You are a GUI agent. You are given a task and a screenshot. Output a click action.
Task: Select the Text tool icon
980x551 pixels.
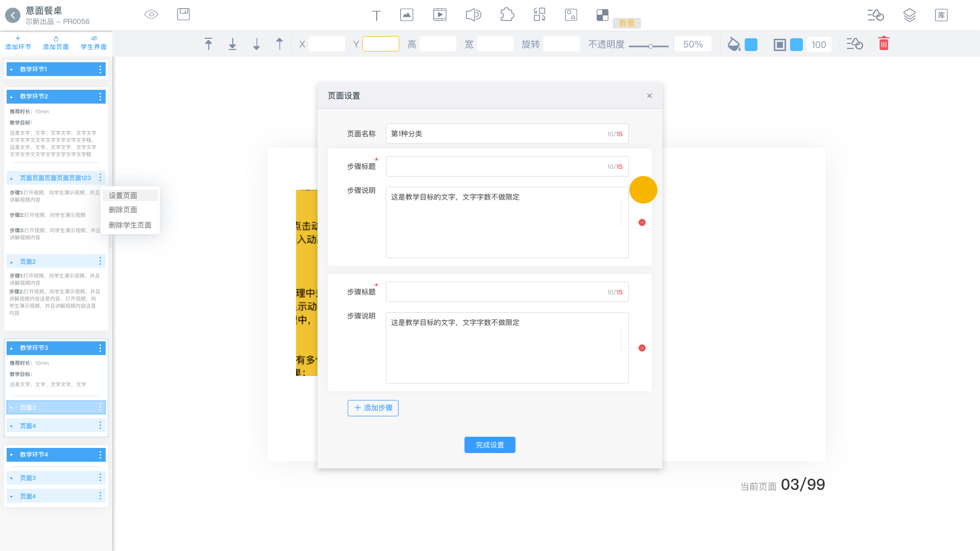tap(376, 15)
